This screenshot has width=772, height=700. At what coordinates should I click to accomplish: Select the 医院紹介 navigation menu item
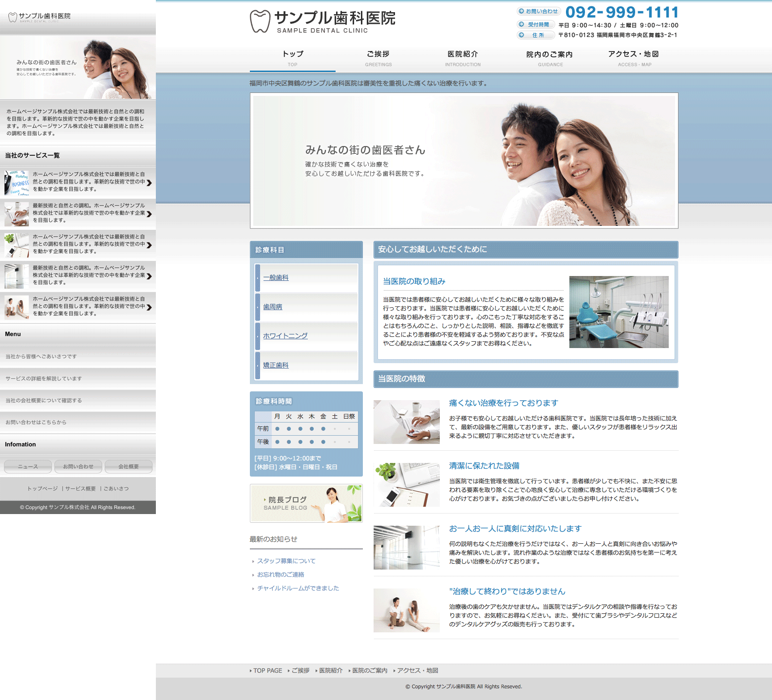coord(463,57)
